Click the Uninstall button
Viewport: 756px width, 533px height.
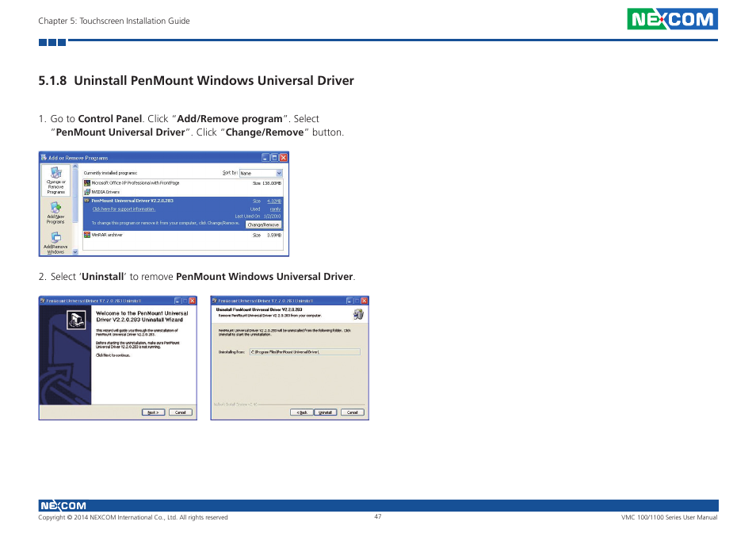click(x=326, y=412)
